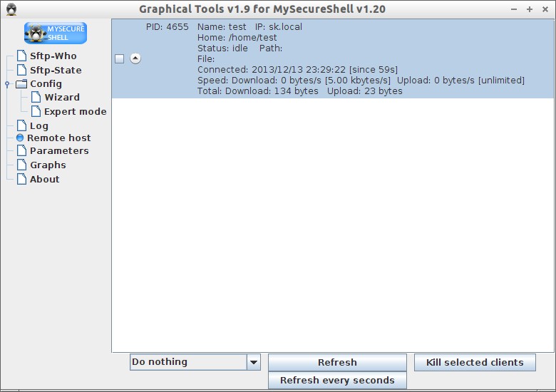Click the Refresh button
556x392 pixels.
(x=337, y=362)
